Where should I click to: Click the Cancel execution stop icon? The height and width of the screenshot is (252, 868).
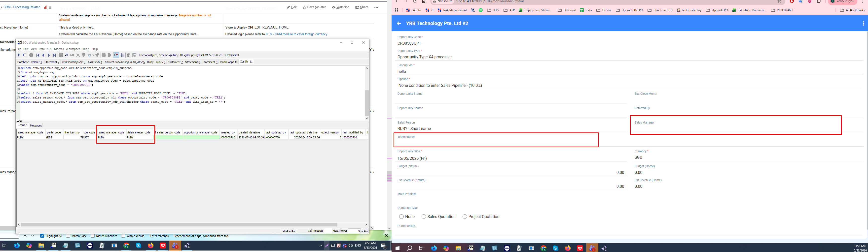tap(31, 55)
